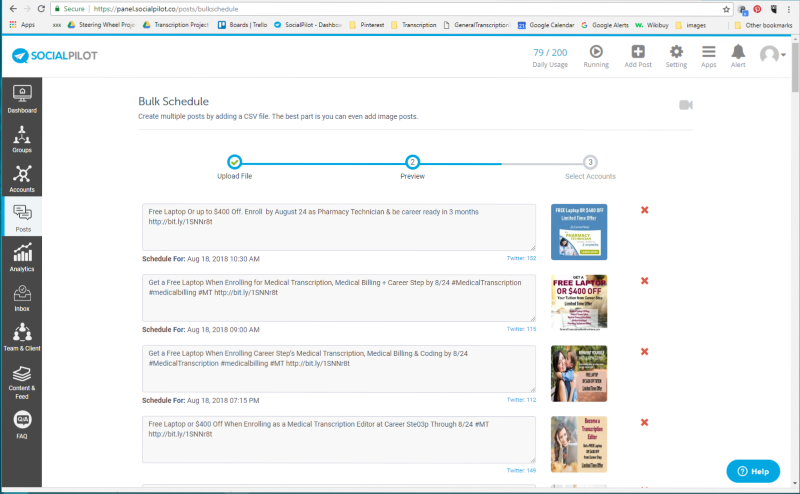Select the Upload File step circle
The image size is (800, 494).
click(x=234, y=161)
